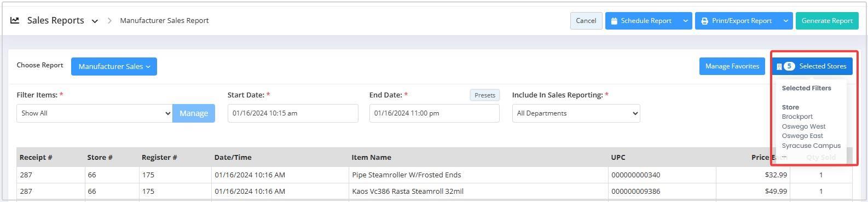The image size is (868, 202).
Task: Open the Manufacturer Sales report chooser
Action: 114,66
